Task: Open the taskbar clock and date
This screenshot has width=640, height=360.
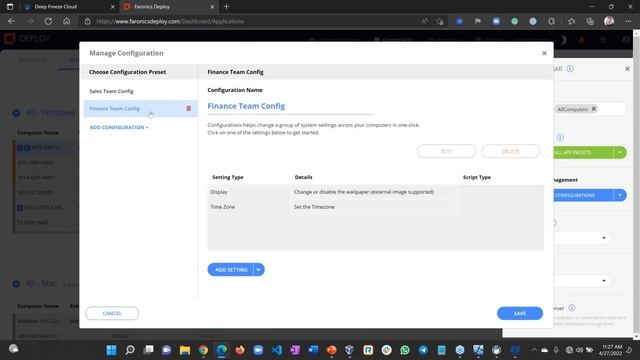Action: pos(611,350)
